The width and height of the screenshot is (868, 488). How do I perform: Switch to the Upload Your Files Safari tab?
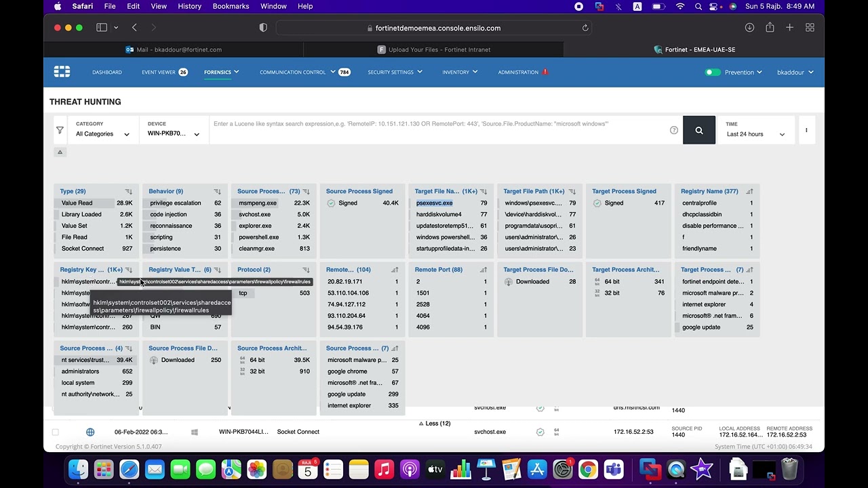click(x=434, y=49)
